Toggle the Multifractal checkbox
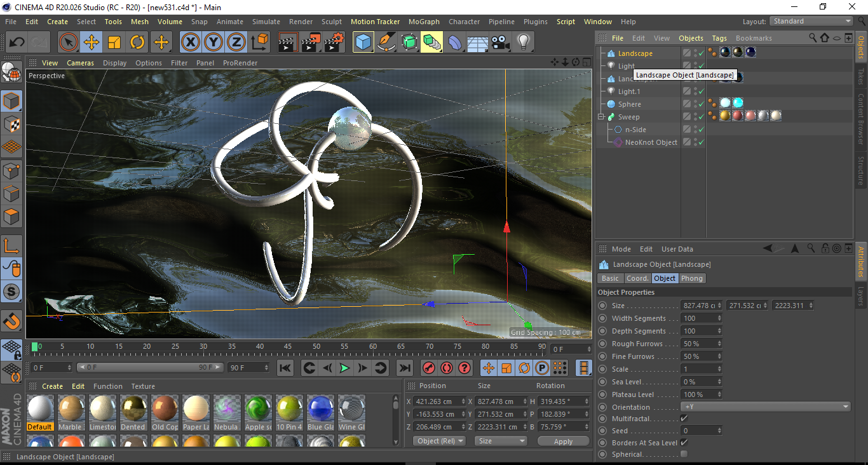 (684, 419)
